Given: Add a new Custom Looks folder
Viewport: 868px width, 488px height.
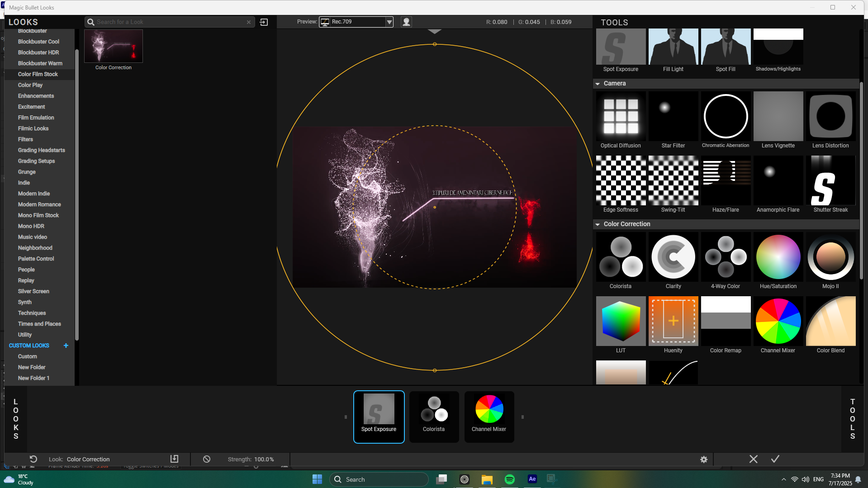Looking at the screenshot, I should click(x=66, y=346).
